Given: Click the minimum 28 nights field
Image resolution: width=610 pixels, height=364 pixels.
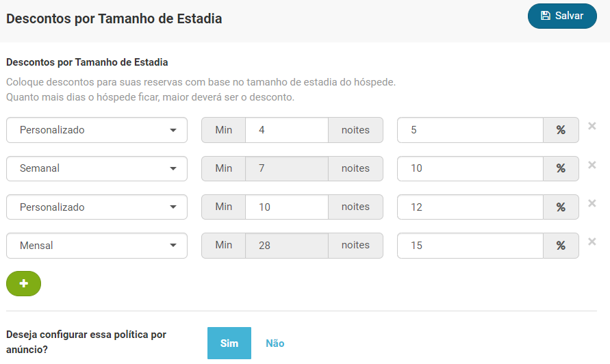Looking at the screenshot, I should pos(287,246).
